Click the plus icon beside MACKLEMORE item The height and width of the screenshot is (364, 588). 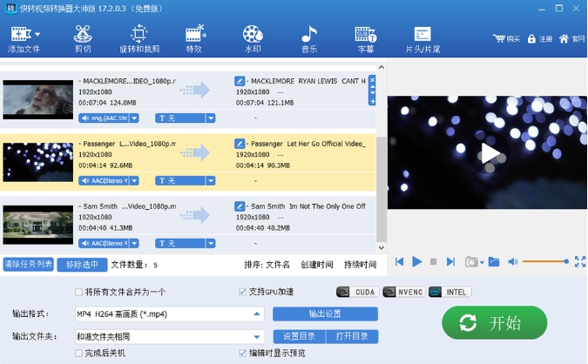(372, 102)
